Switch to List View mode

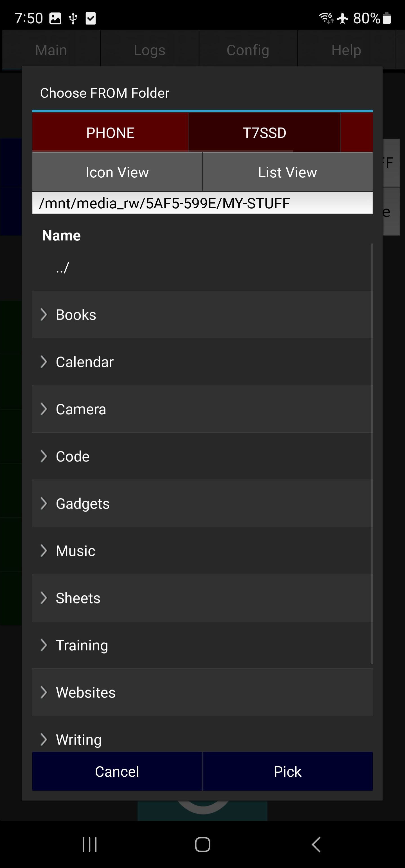coord(287,172)
